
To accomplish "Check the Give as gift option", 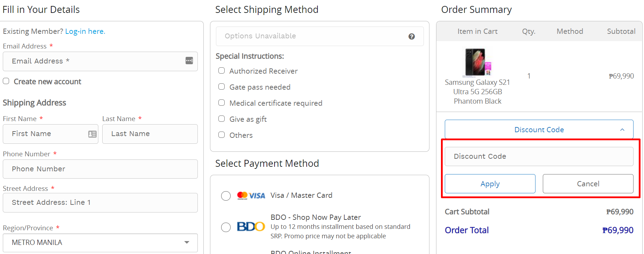I will [222, 119].
